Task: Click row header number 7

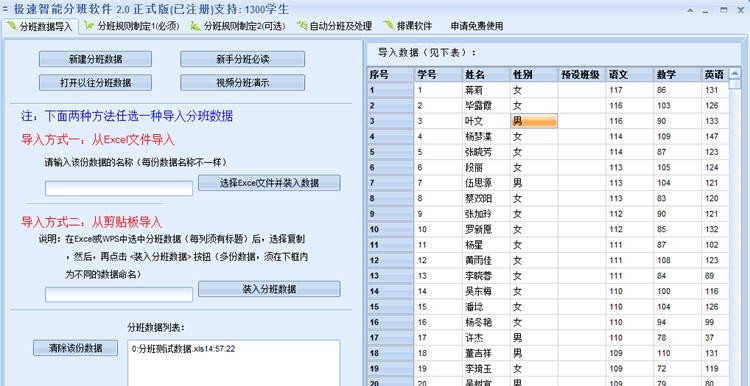Action: click(390, 183)
